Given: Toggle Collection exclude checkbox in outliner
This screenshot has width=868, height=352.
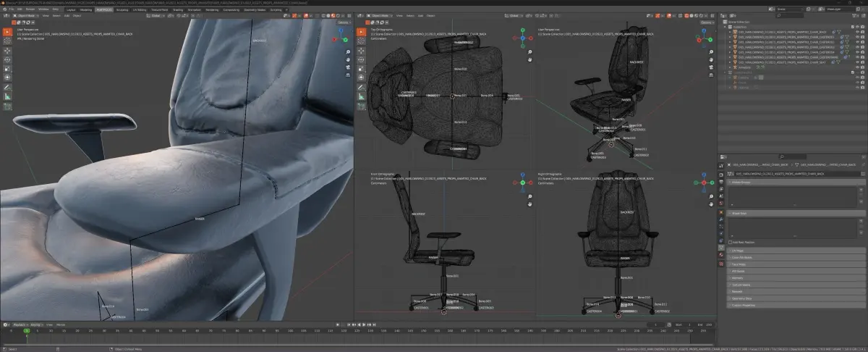Looking at the screenshot, I should (853, 27).
